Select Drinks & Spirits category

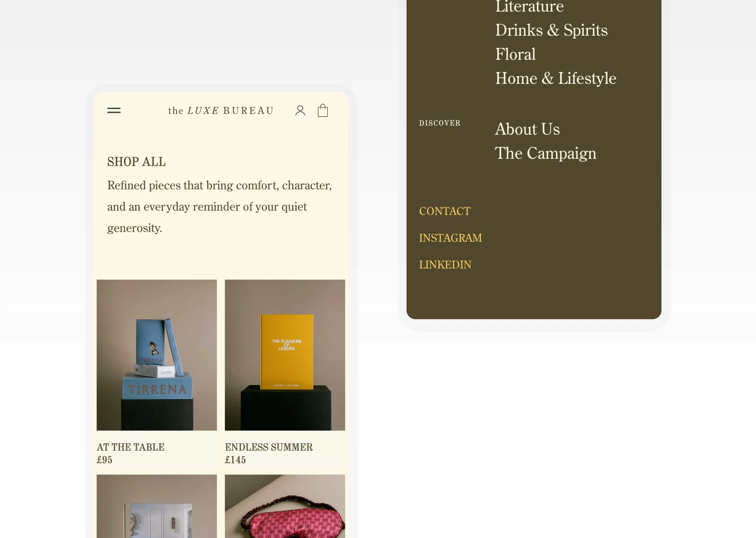pos(551,30)
